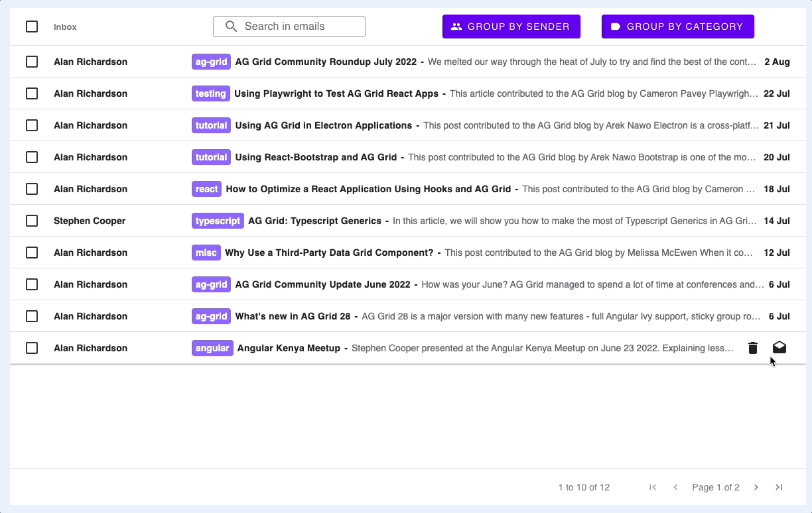Check the Why Use a Third-Party Data Grid email

[x=32, y=253]
